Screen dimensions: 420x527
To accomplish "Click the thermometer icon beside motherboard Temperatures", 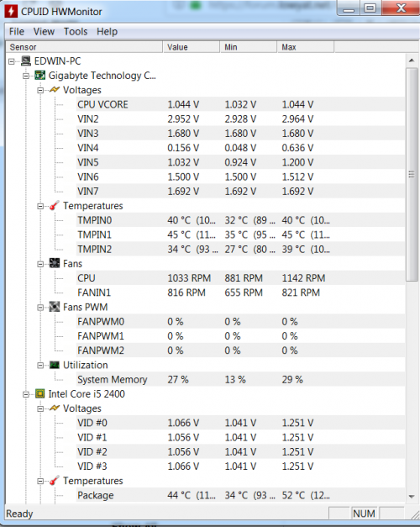I will point(55,205).
